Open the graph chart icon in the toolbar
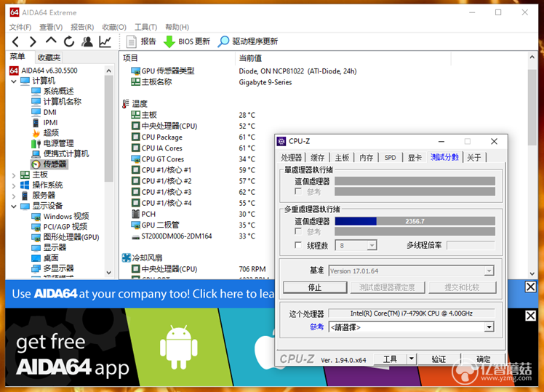 pyautogui.click(x=105, y=41)
